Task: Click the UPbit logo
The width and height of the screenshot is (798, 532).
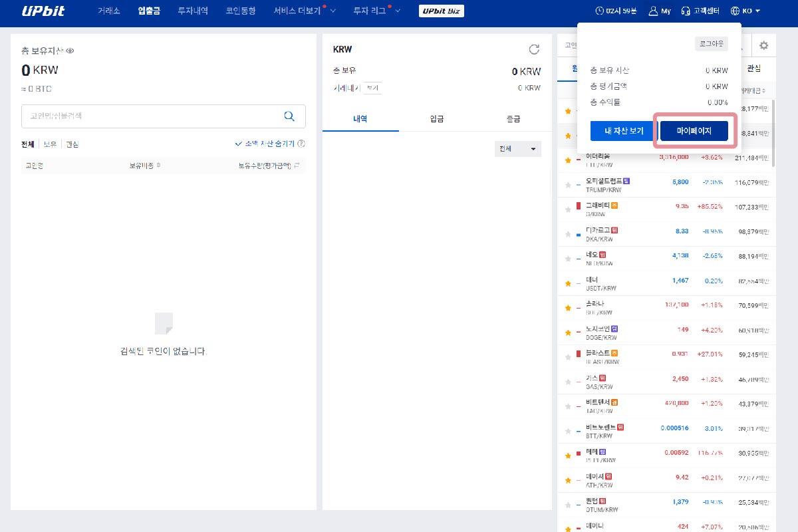Action: (43, 11)
